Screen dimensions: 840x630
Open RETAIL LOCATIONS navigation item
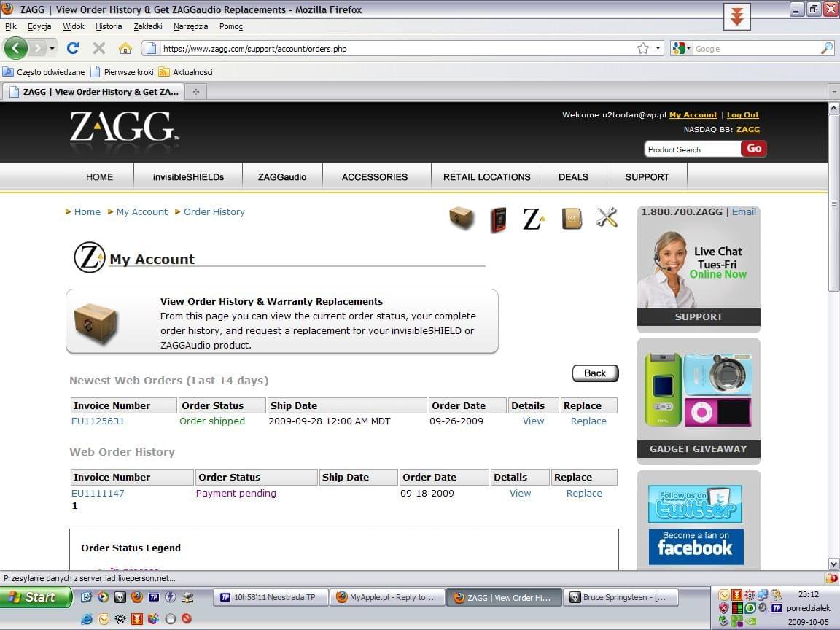pos(486,176)
